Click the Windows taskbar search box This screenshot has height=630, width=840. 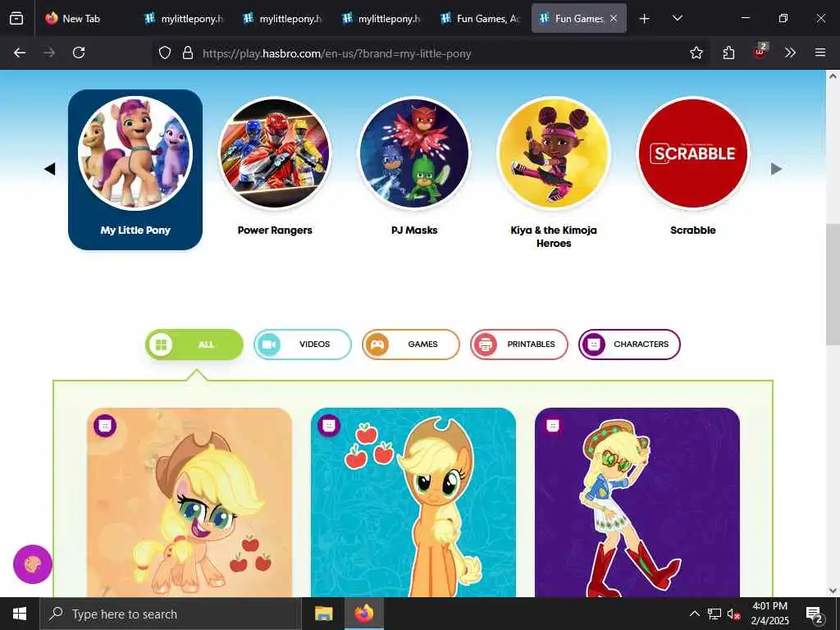pyautogui.click(x=171, y=614)
